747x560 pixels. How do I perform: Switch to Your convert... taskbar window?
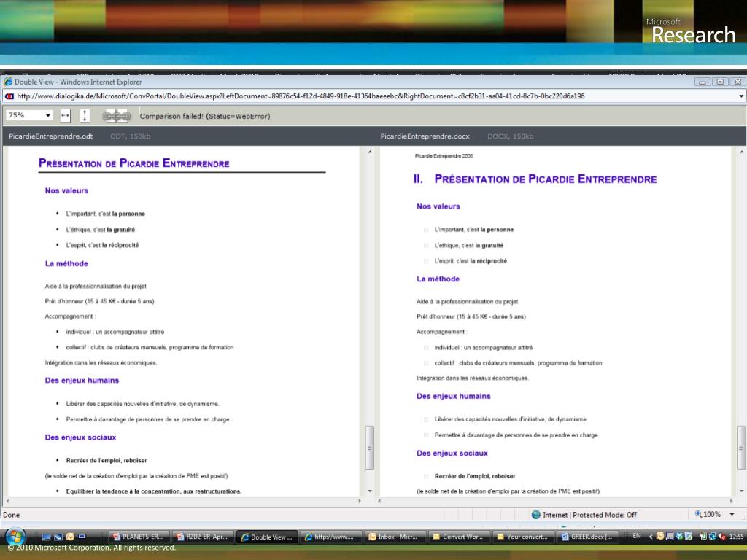[523, 537]
